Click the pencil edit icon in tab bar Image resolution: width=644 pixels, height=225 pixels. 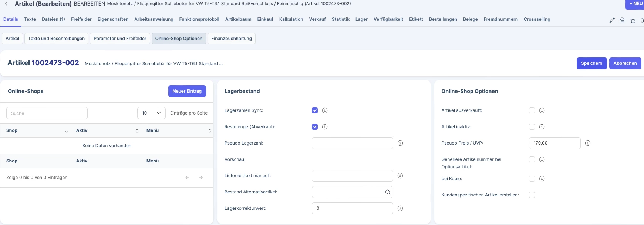[x=612, y=20]
